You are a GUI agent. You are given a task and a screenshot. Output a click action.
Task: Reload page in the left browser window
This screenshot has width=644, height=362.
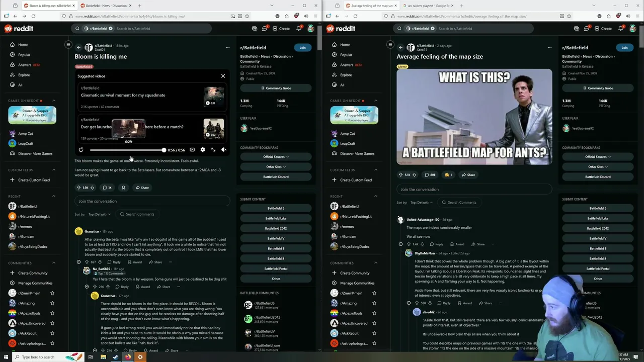point(34,16)
